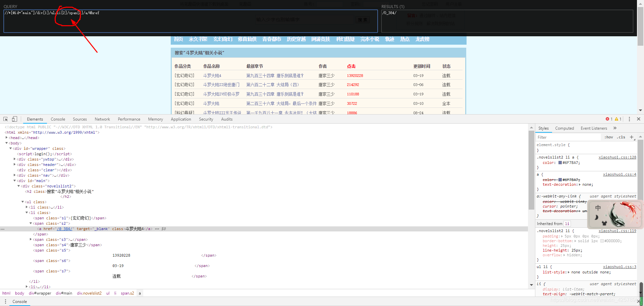Click the yellow warning count indicator

click(x=618, y=119)
